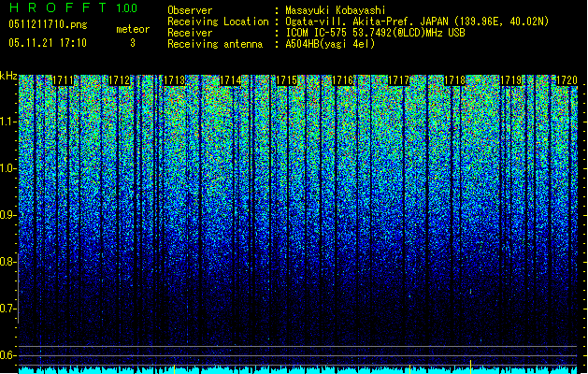Click time marker 1719
Image resolution: width=588 pixels, height=374 pixels.
click(510, 80)
